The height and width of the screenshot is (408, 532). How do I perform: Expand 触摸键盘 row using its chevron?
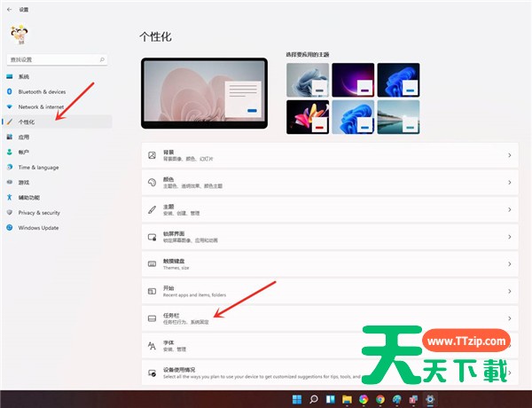click(510, 264)
